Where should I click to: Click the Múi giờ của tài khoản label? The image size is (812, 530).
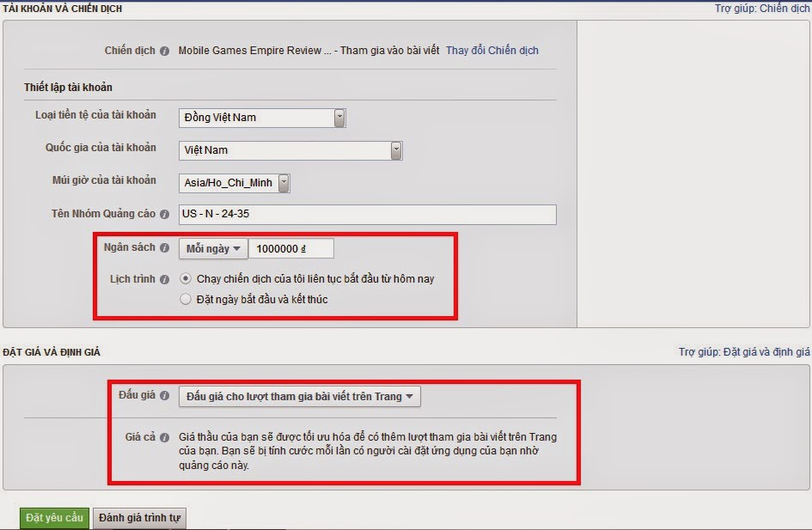click(x=104, y=180)
